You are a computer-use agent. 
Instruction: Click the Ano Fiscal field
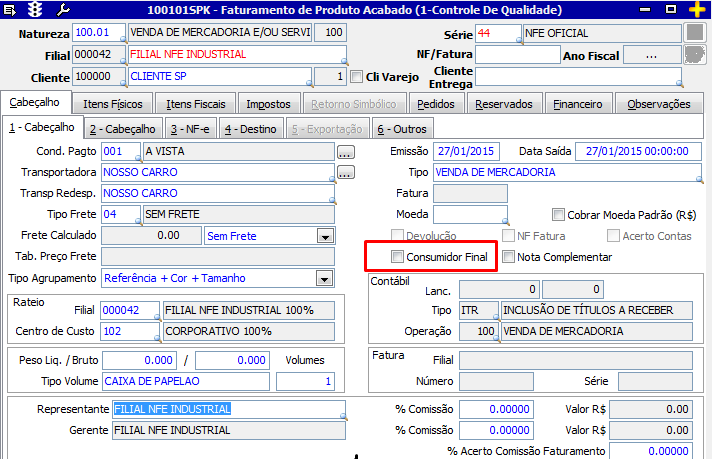(652, 55)
